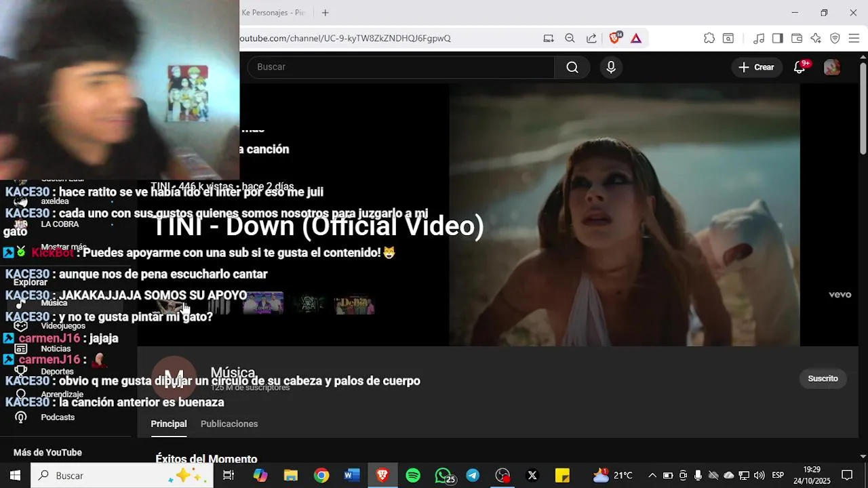Screen dimensions: 868x488
Task: Open Microsoft Copilot from the taskbar
Action: 260,475
